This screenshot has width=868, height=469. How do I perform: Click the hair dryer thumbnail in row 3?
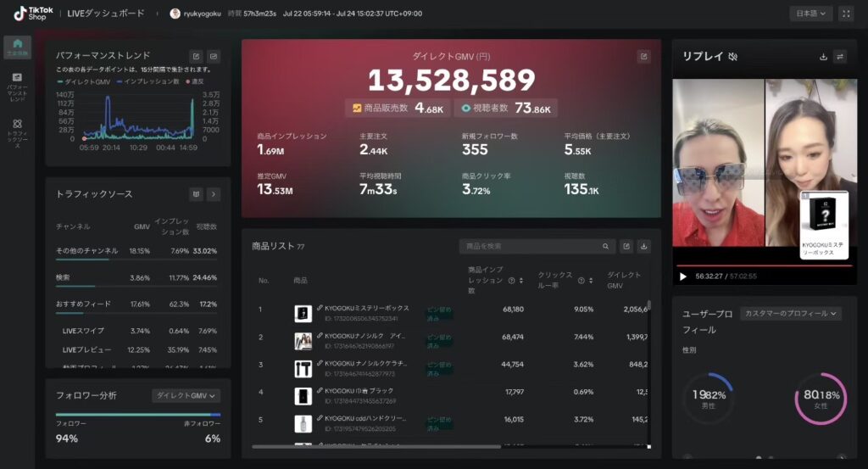pyautogui.click(x=303, y=369)
